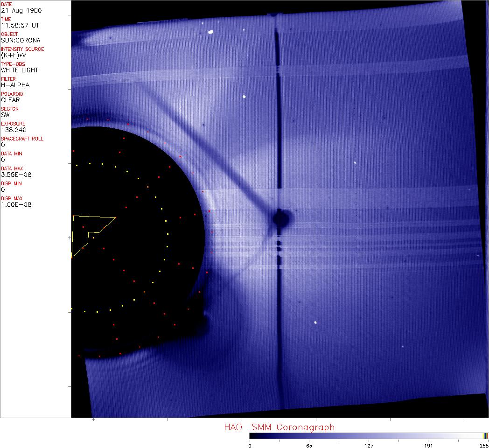Screen dimensions: 489x448
Task: Click the colorbar tick label 191
Action: coord(428,445)
